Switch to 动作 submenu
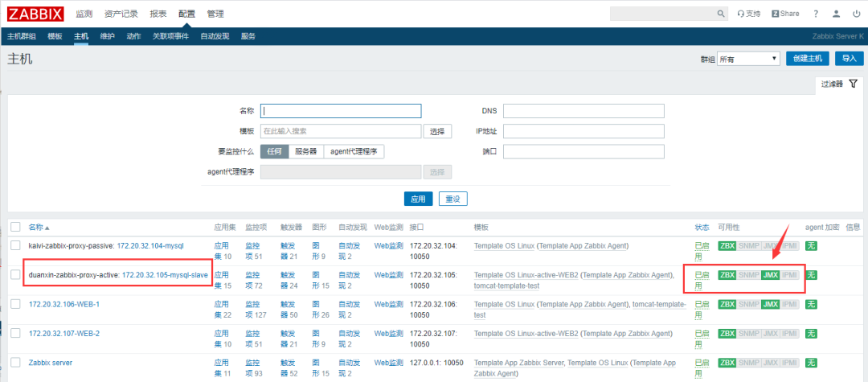 (133, 36)
